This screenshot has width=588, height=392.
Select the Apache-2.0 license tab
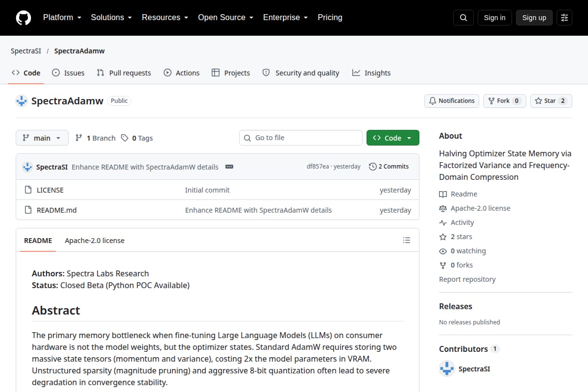tap(95, 241)
